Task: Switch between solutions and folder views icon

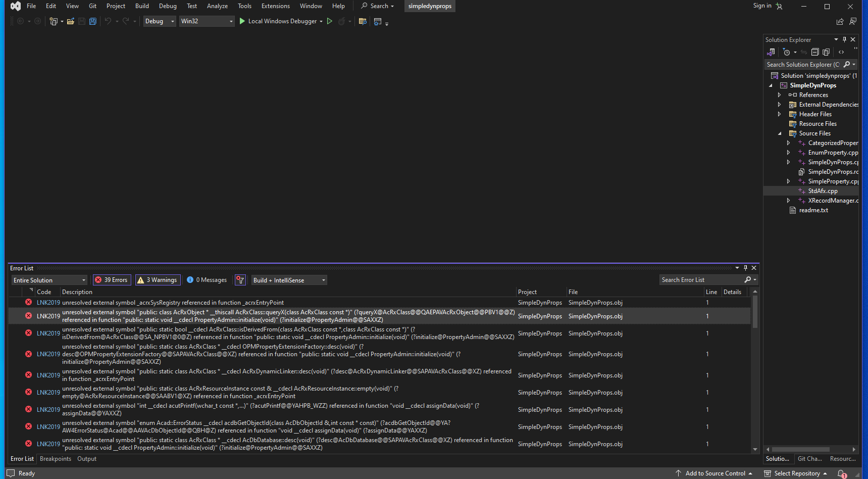Action: tap(771, 52)
